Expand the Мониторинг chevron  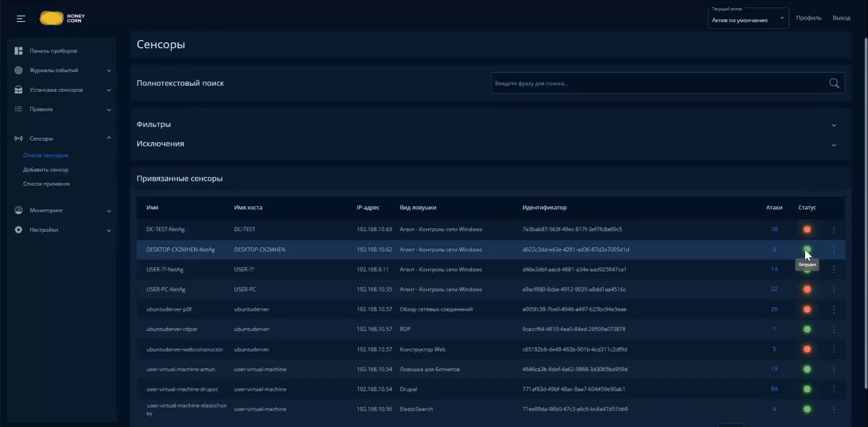pyautogui.click(x=109, y=211)
